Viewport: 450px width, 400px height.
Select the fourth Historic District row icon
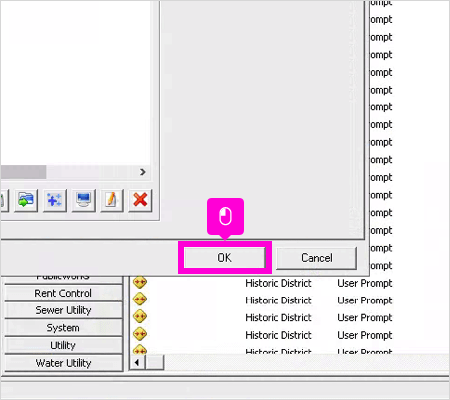[x=140, y=334]
